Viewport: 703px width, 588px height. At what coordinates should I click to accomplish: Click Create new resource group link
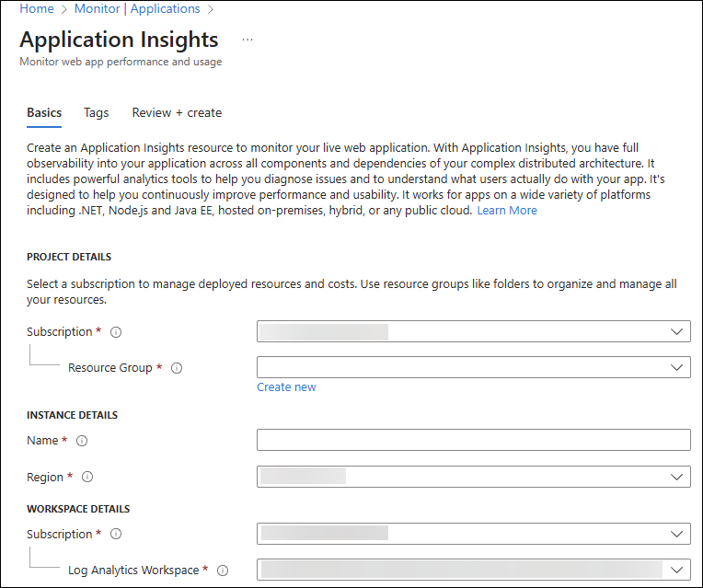coord(286,387)
